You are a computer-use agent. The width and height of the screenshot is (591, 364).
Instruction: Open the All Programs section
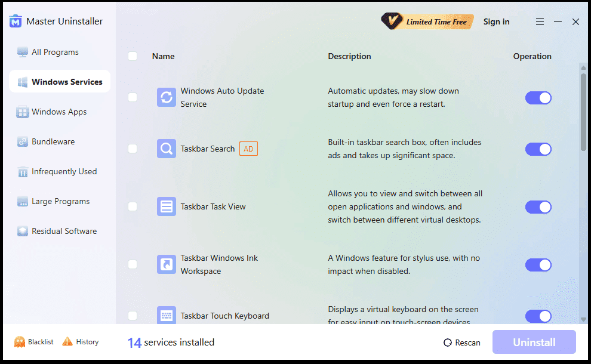coord(60,52)
